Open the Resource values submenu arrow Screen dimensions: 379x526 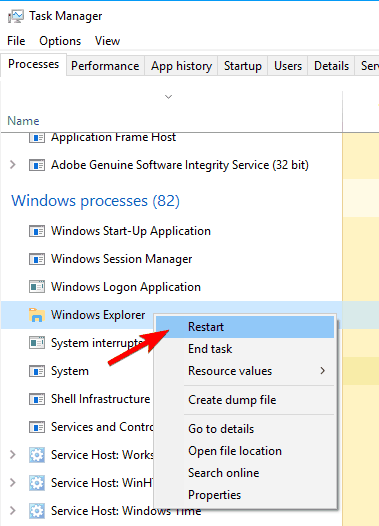coord(322,371)
